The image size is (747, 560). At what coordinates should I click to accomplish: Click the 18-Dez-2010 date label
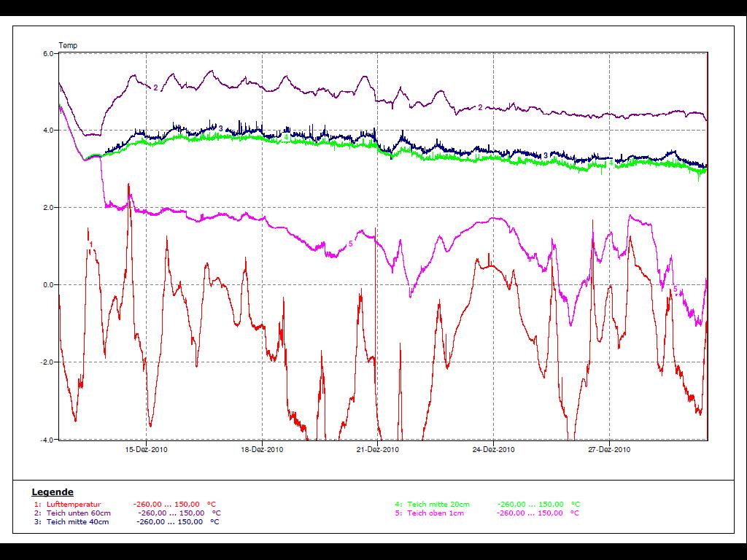tap(262, 450)
